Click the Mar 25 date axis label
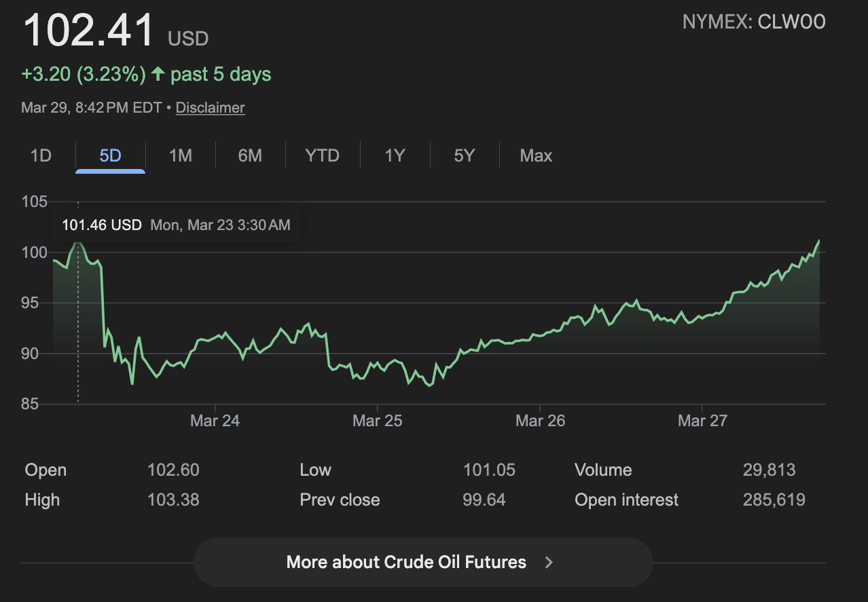Viewport: 868px width, 602px height. [377, 421]
